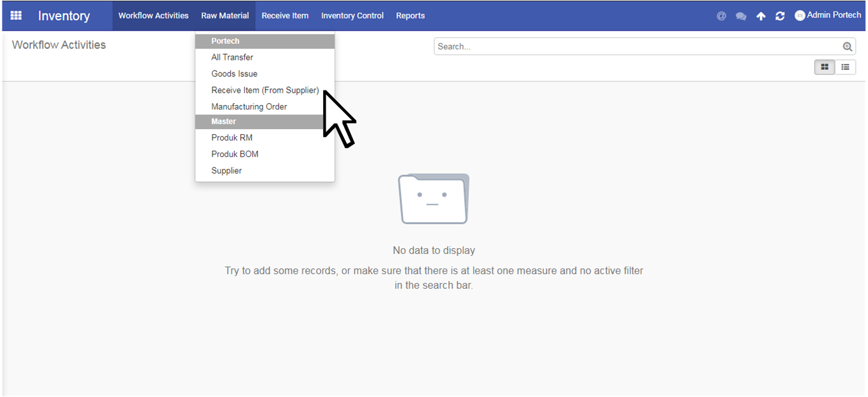Viewport: 868px width, 397px height.
Task: Switch to kanban grid view
Action: 825,67
